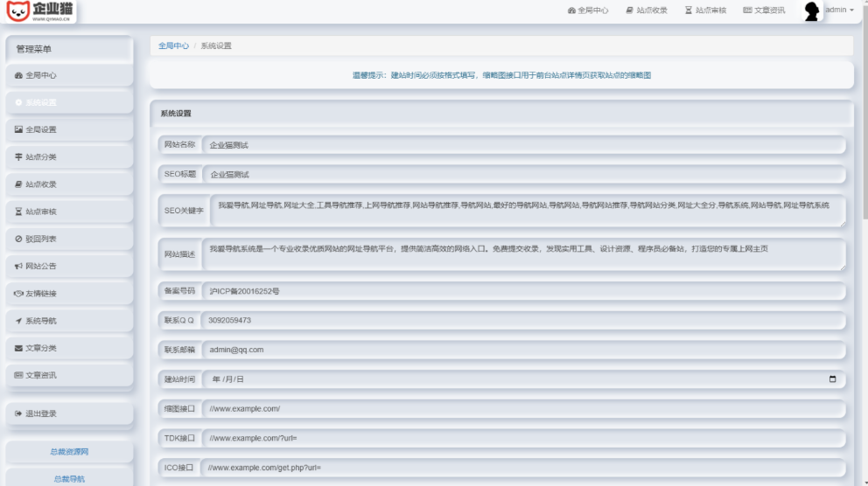Click the envelope icon beside 文章分类
868x486 pixels.
pos(18,348)
